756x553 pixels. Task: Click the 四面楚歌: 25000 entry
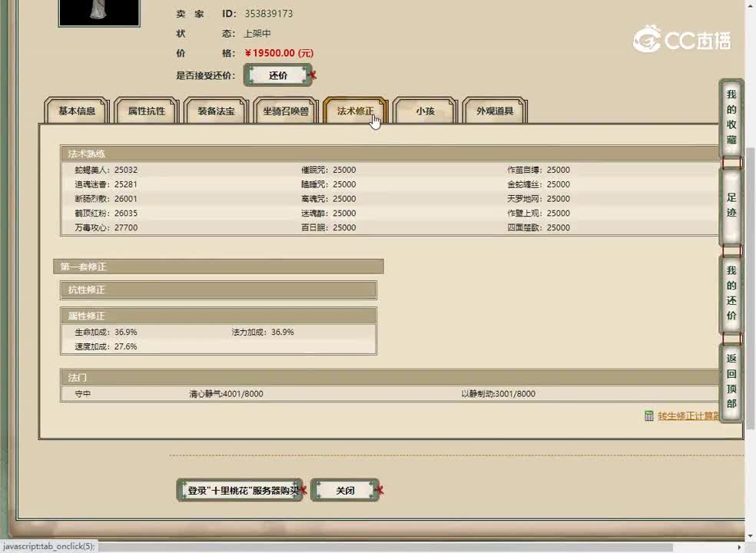click(539, 227)
